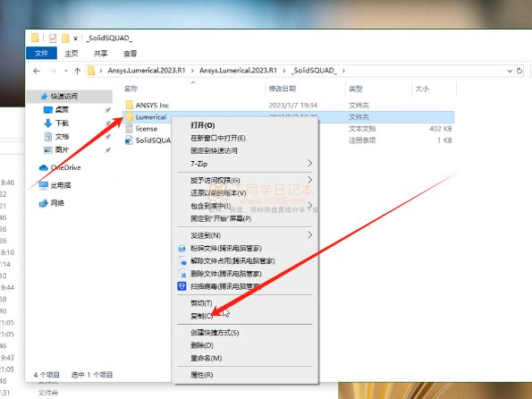This screenshot has width=532, height=399.
Task: Click the properties checkmark icon in title bar
Action: coord(53,38)
